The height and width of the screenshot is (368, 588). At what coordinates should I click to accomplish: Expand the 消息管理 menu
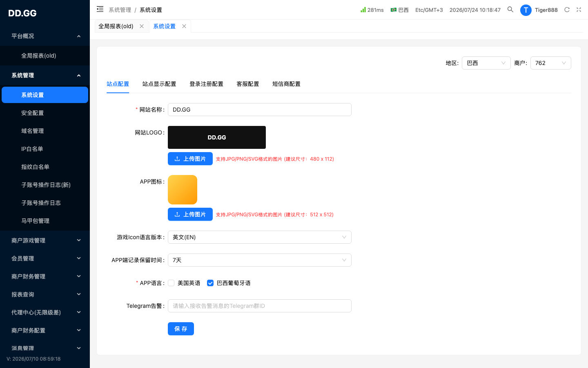[x=45, y=348]
